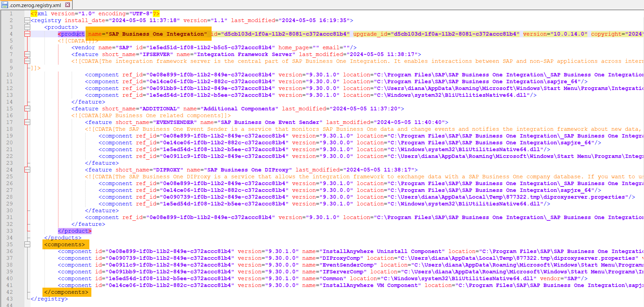Click the name "Additional Components"

[239, 109]
